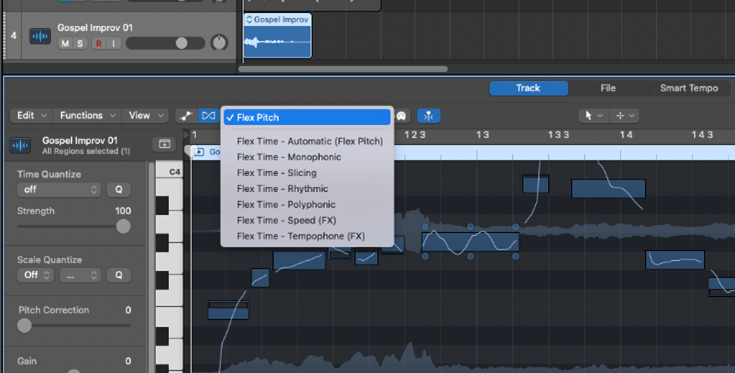Click the waveform icon beside Gospel Improv 01 in editor

(x=20, y=145)
